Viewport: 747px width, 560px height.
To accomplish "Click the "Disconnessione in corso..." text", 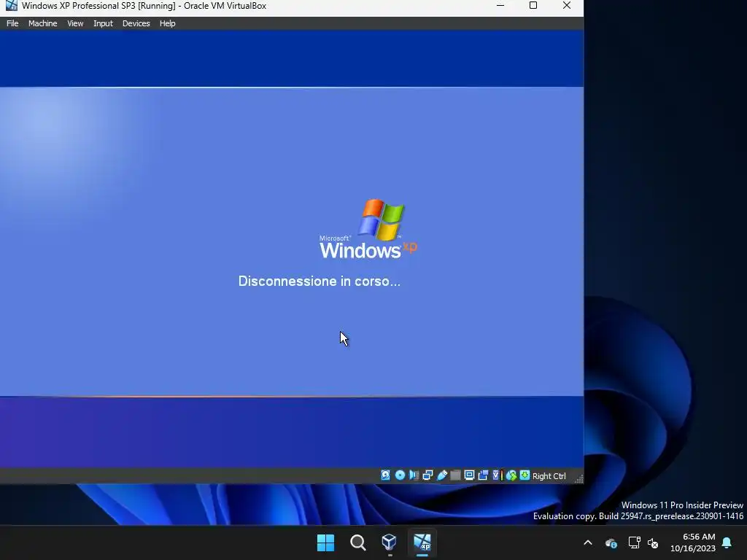I will [320, 281].
